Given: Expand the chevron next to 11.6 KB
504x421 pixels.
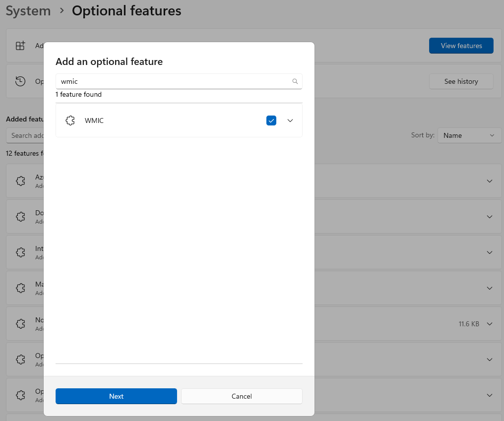Looking at the screenshot, I should [490, 324].
